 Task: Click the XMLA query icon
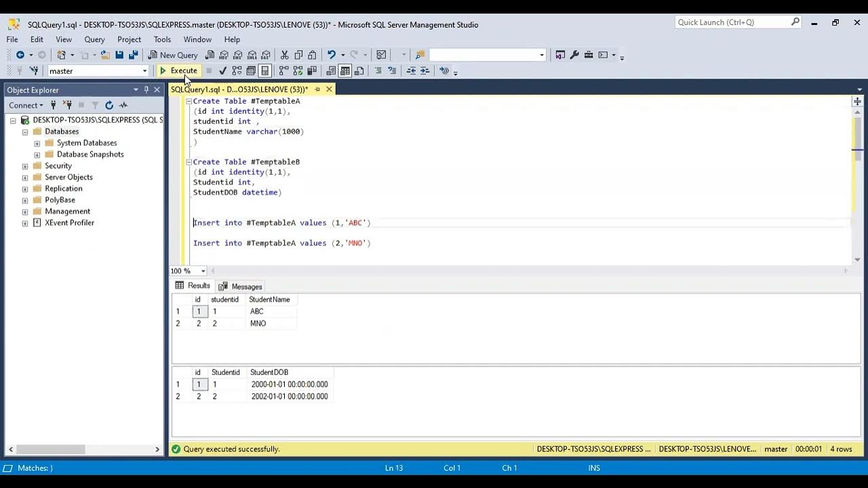pyautogui.click(x=252, y=55)
